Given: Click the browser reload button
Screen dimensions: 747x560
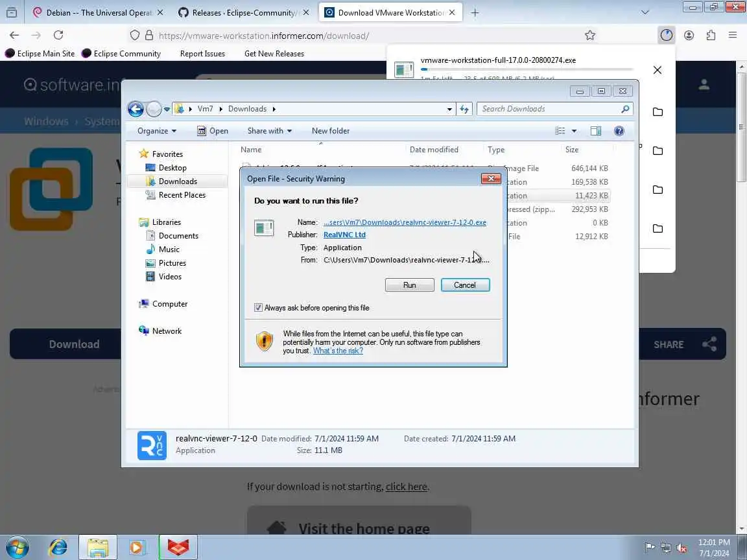Looking at the screenshot, I should click(x=58, y=35).
